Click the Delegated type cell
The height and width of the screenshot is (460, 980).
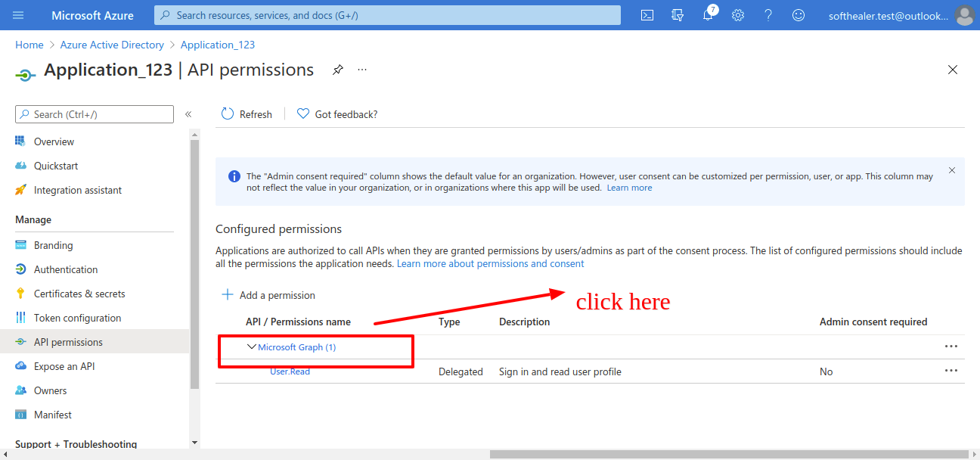(461, 371)
